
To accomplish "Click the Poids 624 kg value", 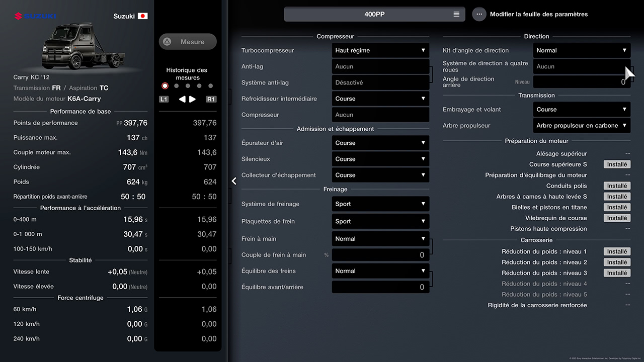I will [137, 182].
